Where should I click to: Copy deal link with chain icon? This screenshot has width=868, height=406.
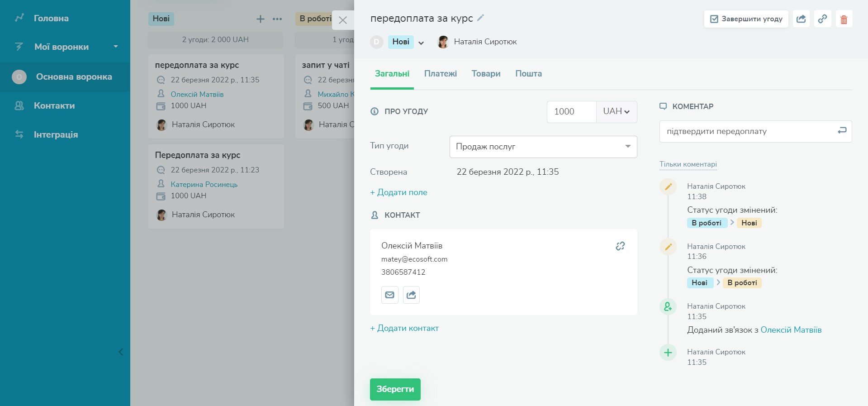pyautogui.click(x=822, y=19)
